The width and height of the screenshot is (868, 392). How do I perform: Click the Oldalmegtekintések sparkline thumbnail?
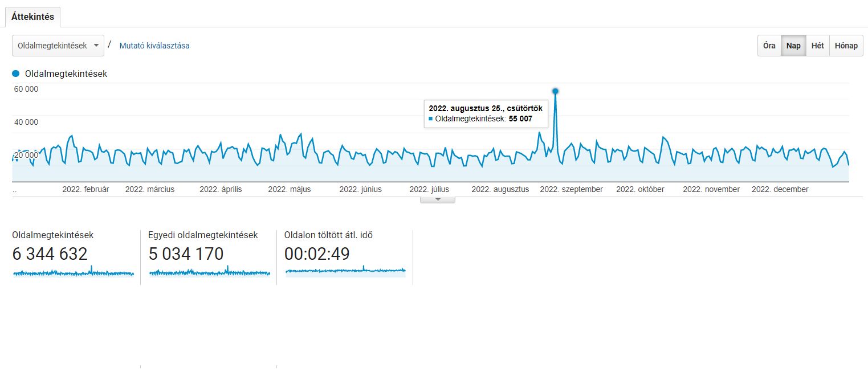tap(73, 272)
